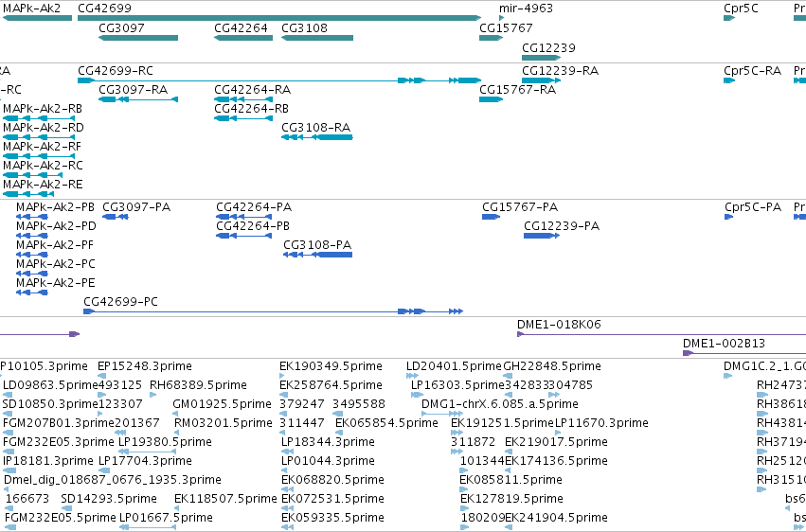
Task: Select the CG15767 gene label
Action: (x=506, y=27)
